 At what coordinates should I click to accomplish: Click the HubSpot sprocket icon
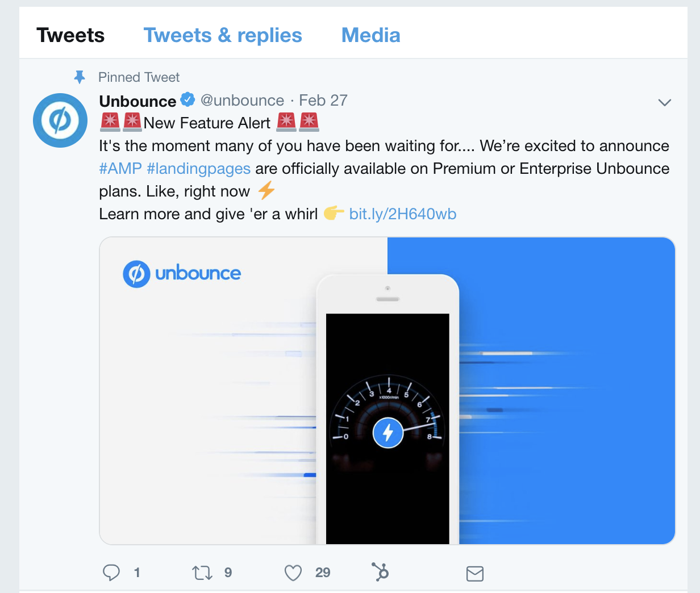(380, 571)
